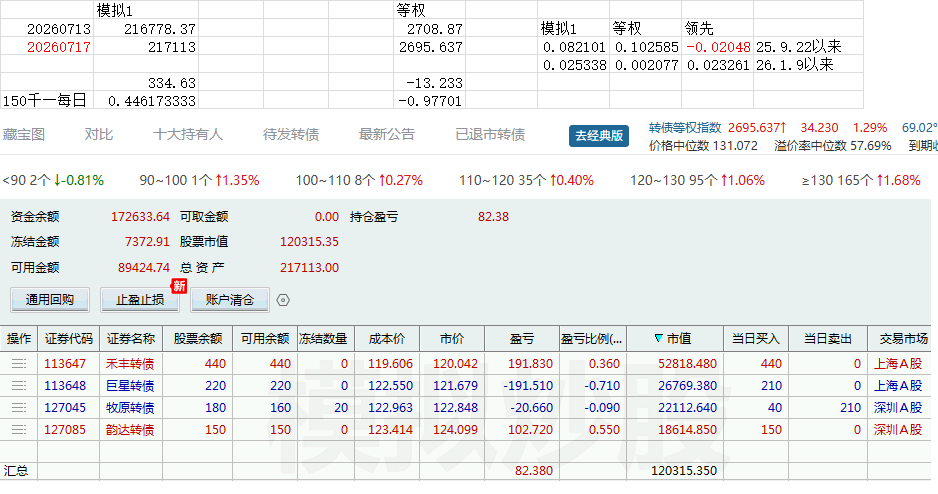Sort by 盈亏比例 column header
938x494 pixels.
tap(592, 339)
